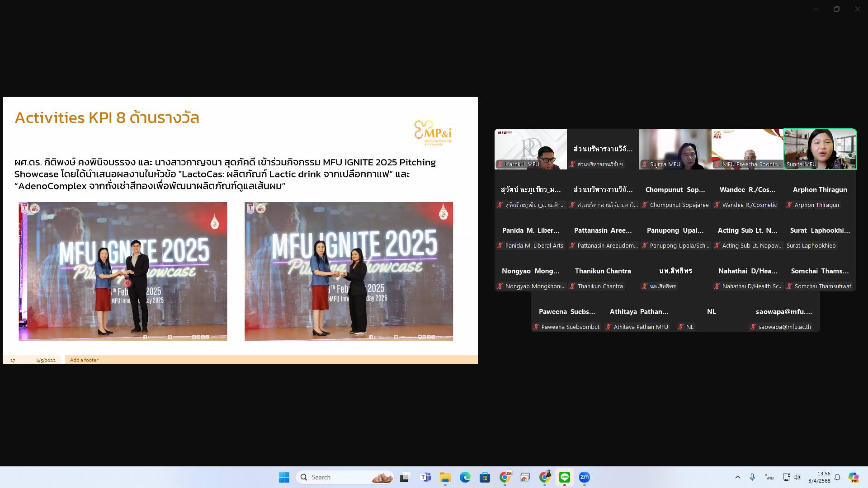This screenshot has height=488, width=868.
Task: Click left MFU IGNITE 2025 photo
Action: [x=123, y=271]
